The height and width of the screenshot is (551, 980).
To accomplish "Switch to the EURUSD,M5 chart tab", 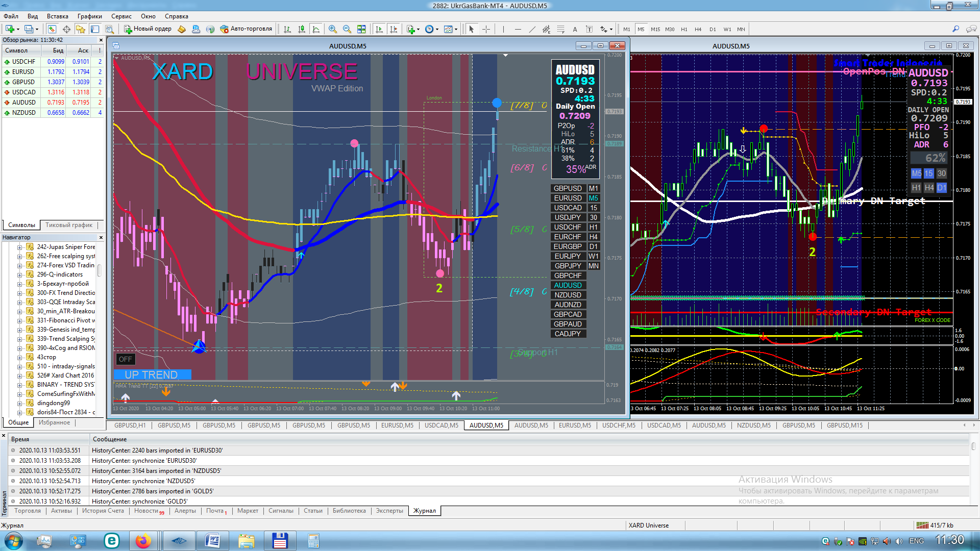I will tap(398, 425).
